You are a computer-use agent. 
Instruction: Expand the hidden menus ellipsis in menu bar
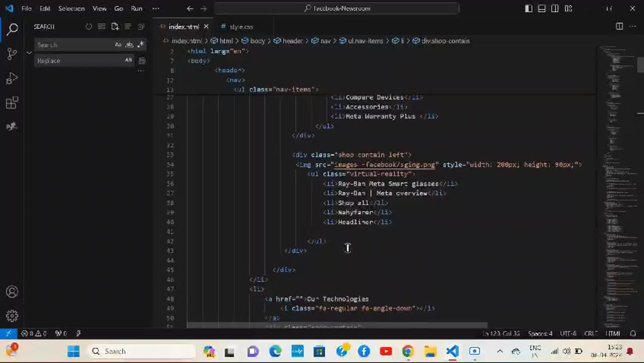[x=155, y=9]
